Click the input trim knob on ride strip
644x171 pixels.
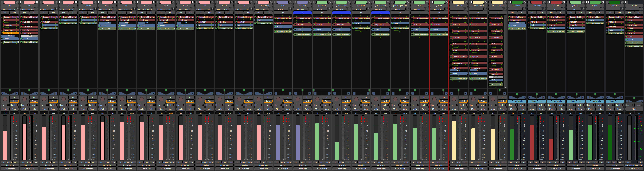tap(76, 9)
